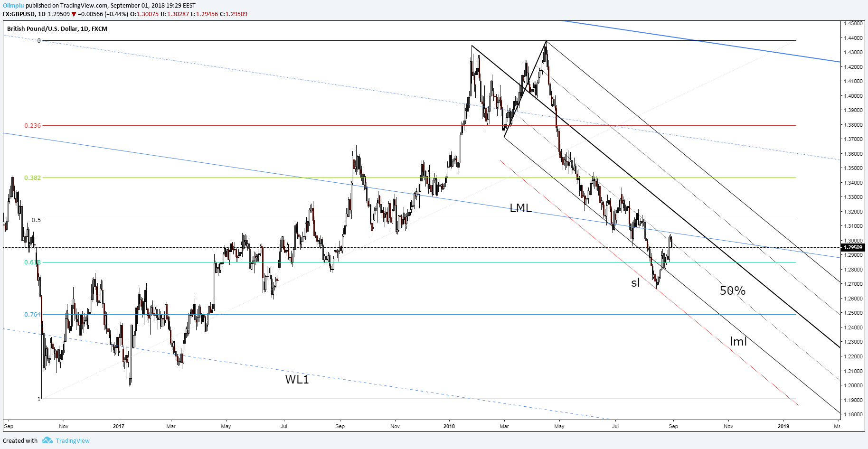Viewport: 868px width, 449px height.
Task: Click the 1.32000 price axis label
Action: tap(853, 212)
